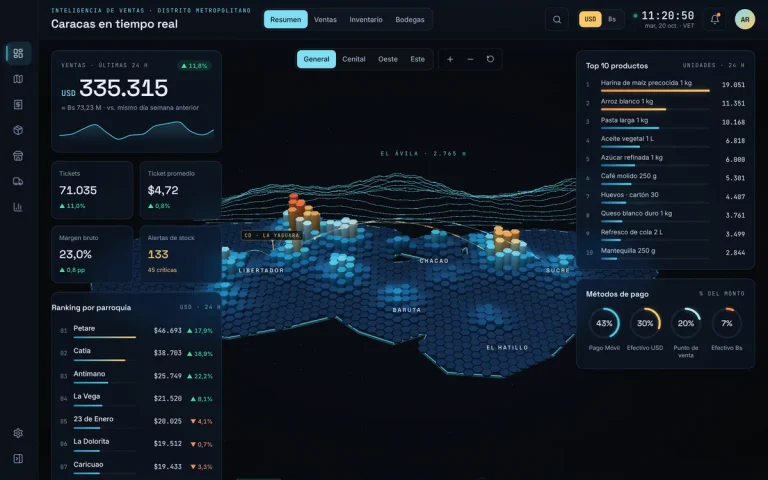Click Refresco de cola 2 L
768x480 pixels.
pos(665,234)
